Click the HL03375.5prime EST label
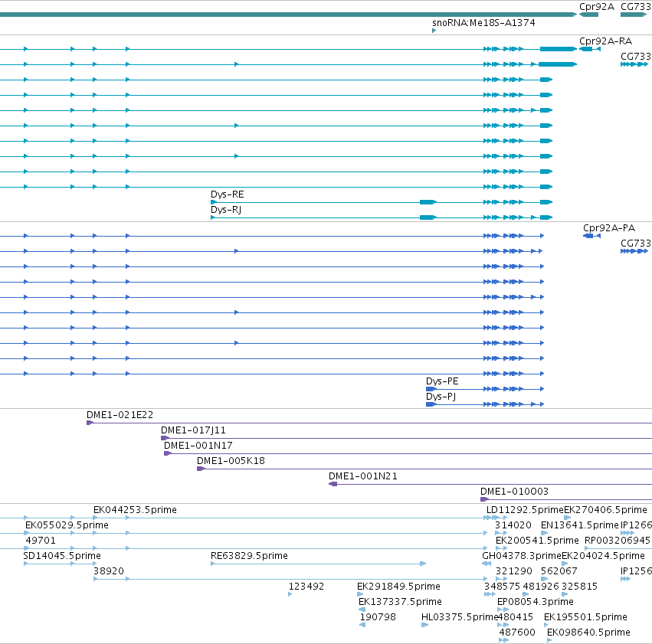The width and height of the screenshot is (652, 644). tap(460, 617)
